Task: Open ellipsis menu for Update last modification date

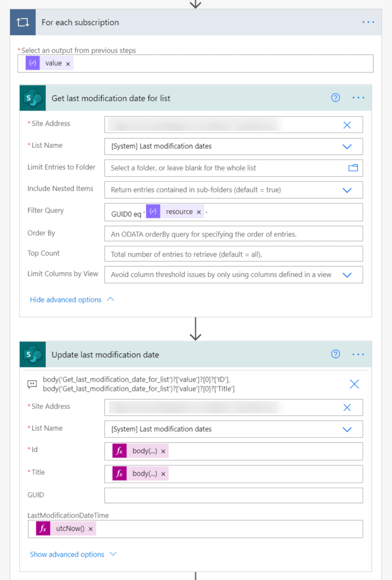Action: [x=358, y=355]
